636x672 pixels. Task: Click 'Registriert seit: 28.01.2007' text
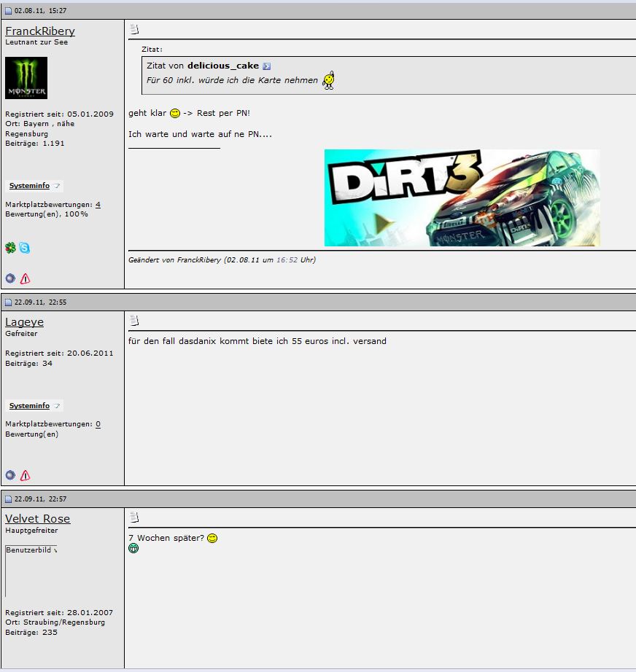point(59,612)
